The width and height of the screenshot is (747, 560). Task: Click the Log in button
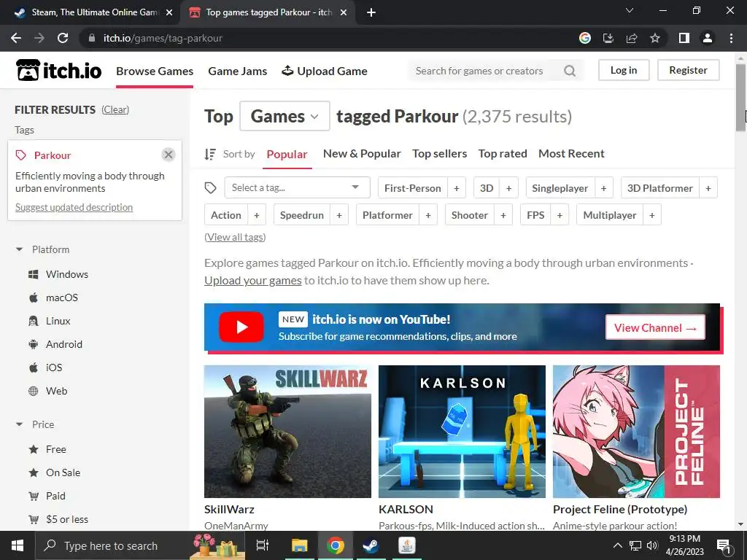point(624,70)
